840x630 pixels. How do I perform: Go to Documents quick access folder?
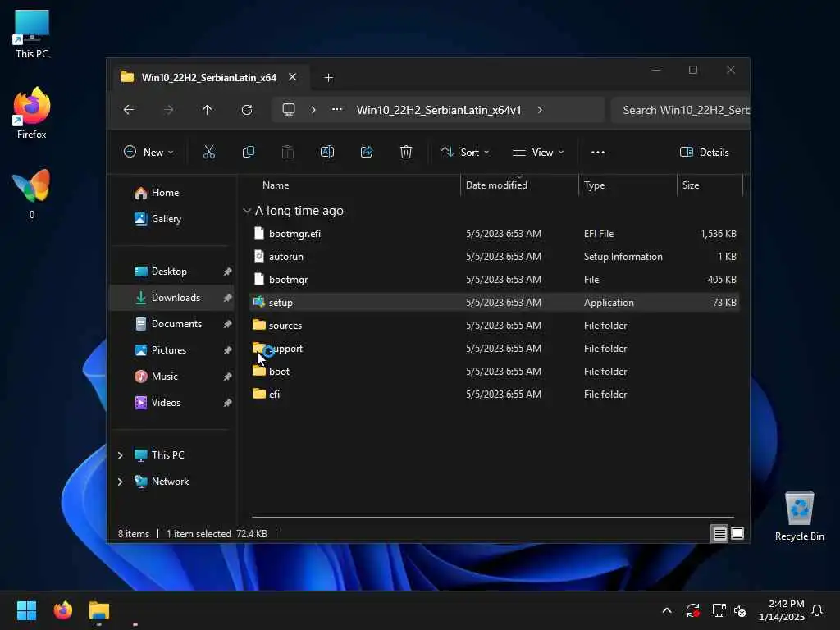pyautogui.click(x=177, y=324)
